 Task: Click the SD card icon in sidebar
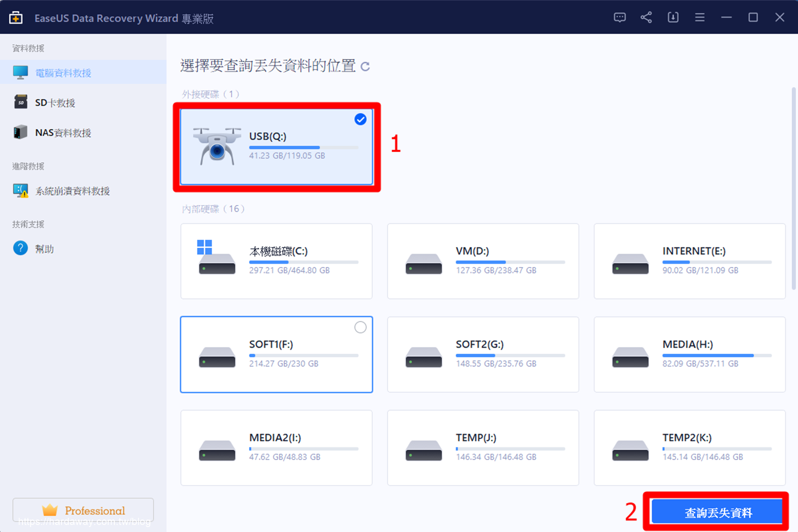click(x=20, y=102)
